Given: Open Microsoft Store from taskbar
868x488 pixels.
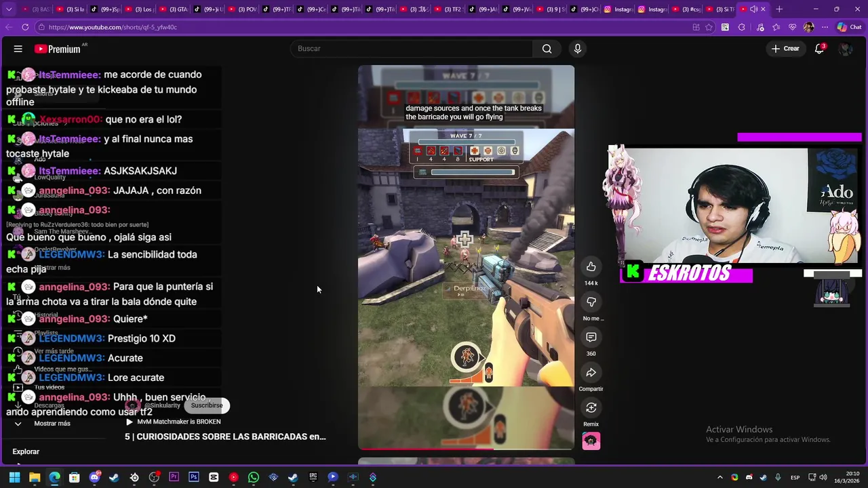Looking at the screenshot, I should (x=75, y=477).
